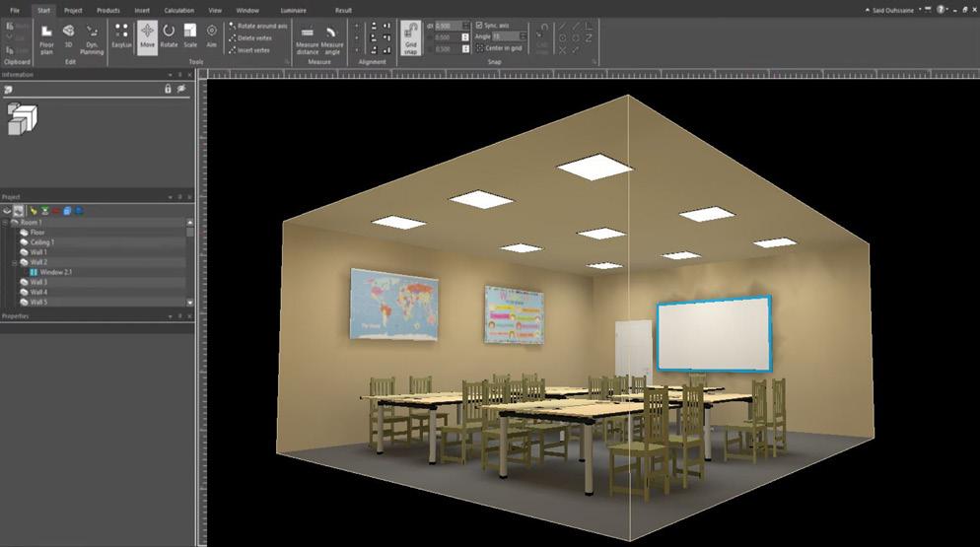Click the light blue cube icon in Project toolbar
Image resolution: width=980 pixels, height=547 pixels.
(x=67, y=211)
